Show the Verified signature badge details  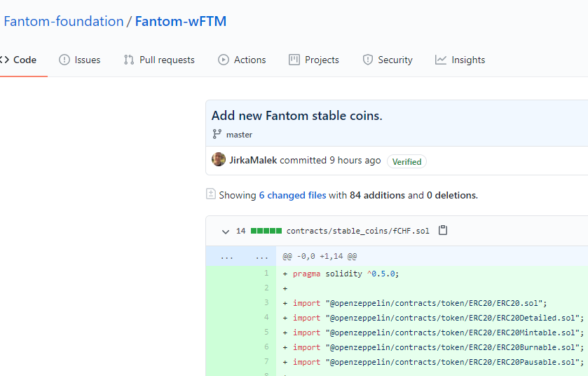(407, 162)
